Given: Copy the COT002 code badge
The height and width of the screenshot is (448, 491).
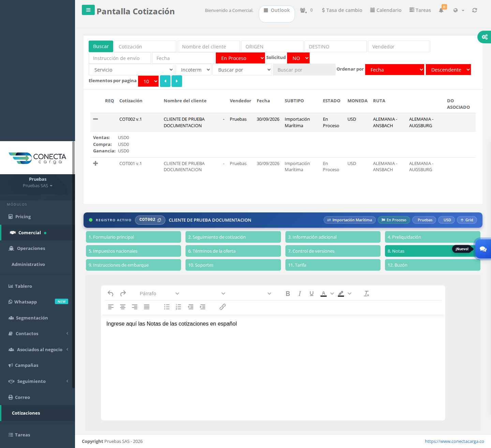Looking at the screenshot, I should pyautogui.click(x=150, y=220).
